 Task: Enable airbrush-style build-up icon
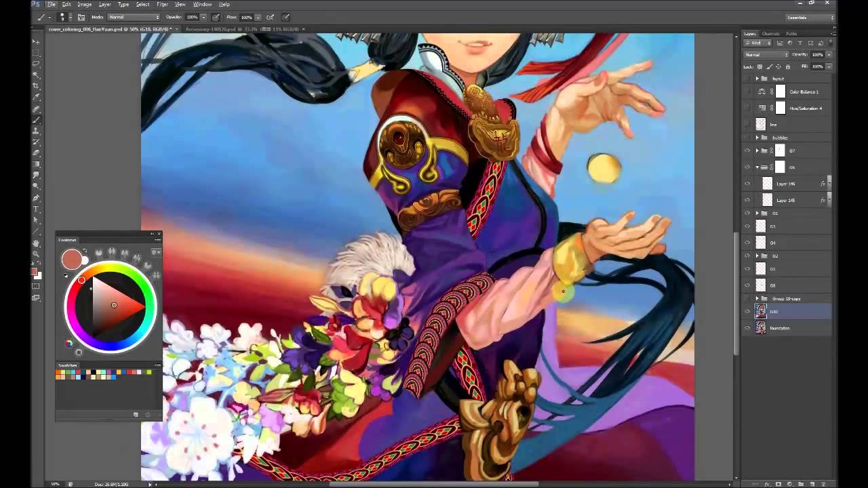[270, 17]
